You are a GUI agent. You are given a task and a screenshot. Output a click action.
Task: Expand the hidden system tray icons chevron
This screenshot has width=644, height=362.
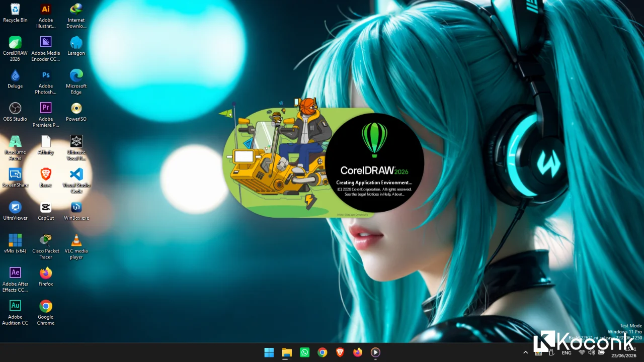[526, 352]
